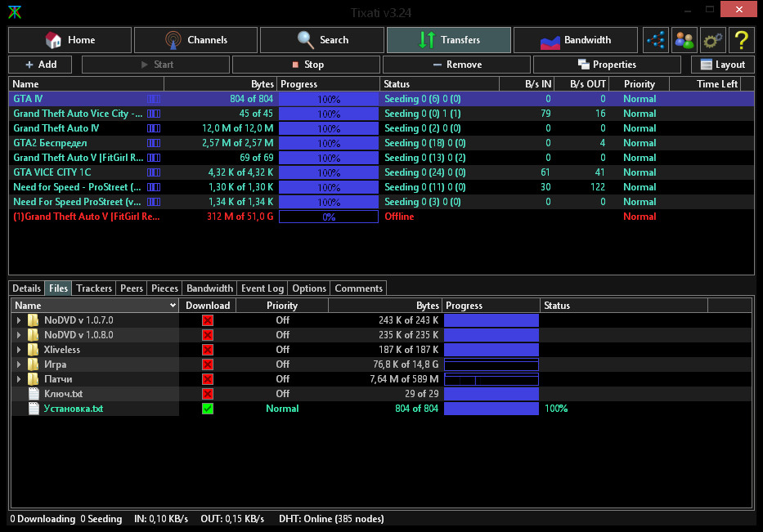Click piece icon next to GTA VICE CITY 1C

point(154,172)
